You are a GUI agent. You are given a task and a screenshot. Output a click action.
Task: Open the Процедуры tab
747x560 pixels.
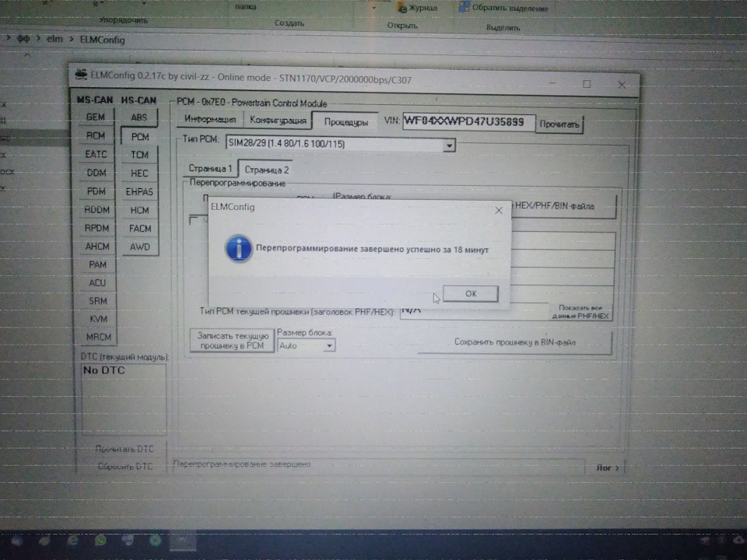345,122
